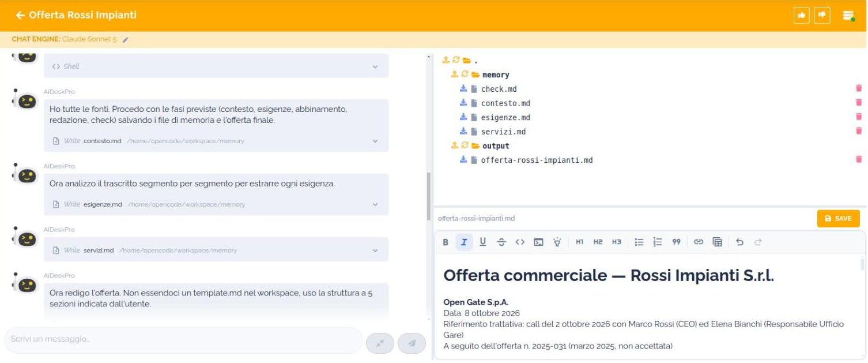Give thumbs up feedback

coord(801,15)
